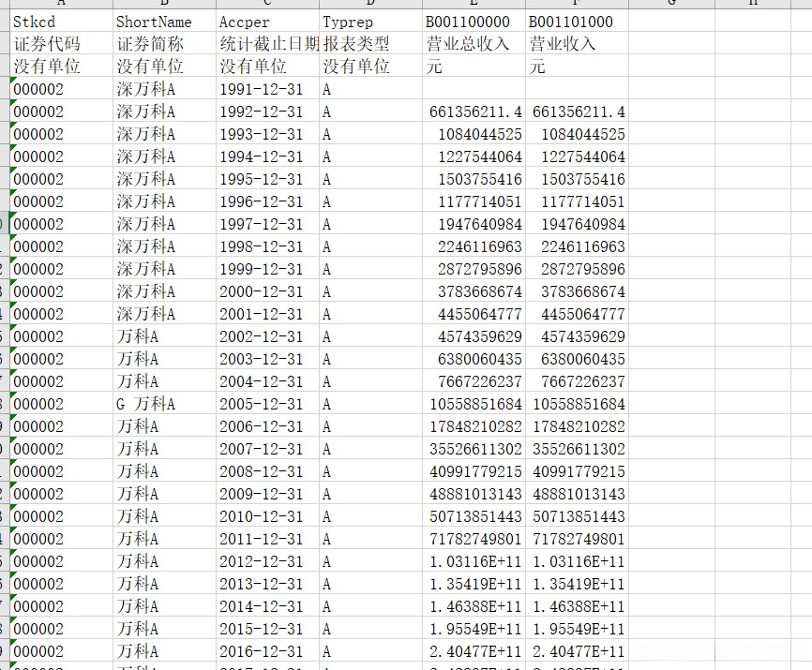Select the 没有单位 cell under 证券代码

coord(62,66)
